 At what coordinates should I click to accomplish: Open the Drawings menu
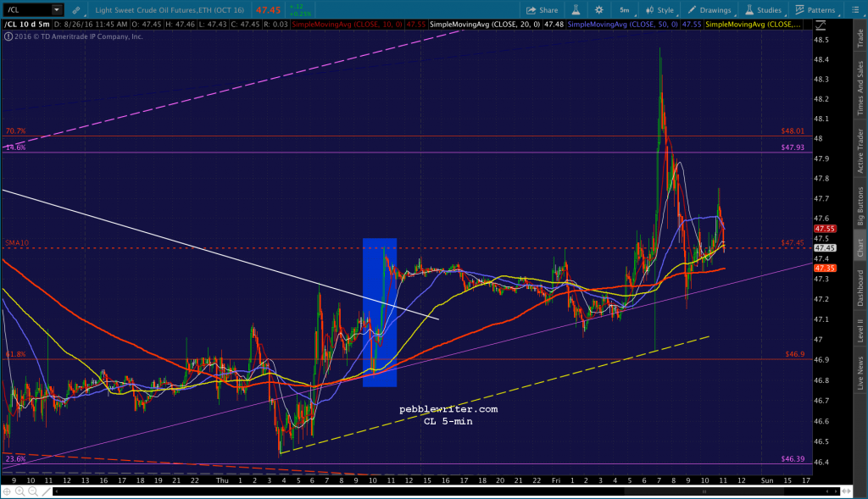709,10
